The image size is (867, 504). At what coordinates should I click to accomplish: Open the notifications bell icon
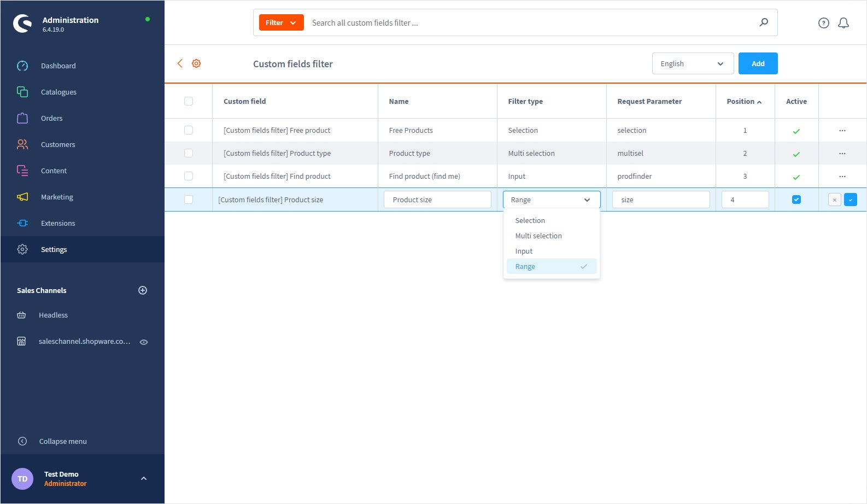[x=843, y=23]
